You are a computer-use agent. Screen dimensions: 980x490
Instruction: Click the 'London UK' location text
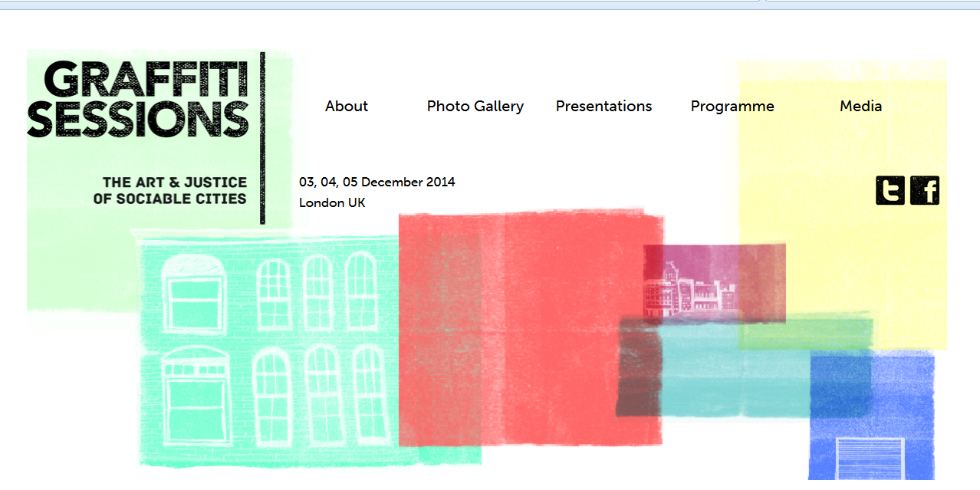[332, 203]
